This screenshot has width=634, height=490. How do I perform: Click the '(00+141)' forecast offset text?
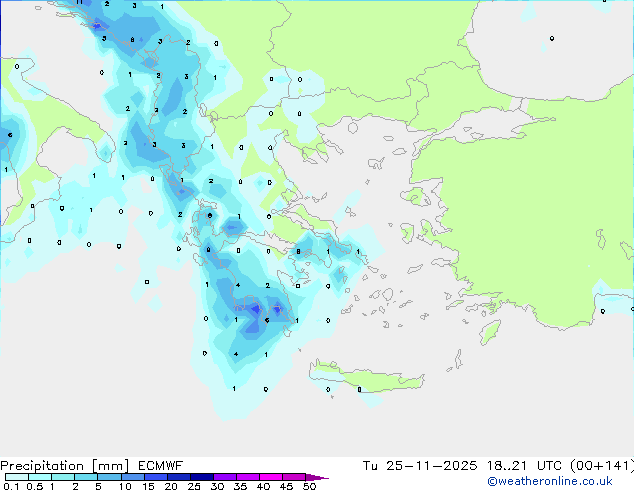click(x=602, y=466)
